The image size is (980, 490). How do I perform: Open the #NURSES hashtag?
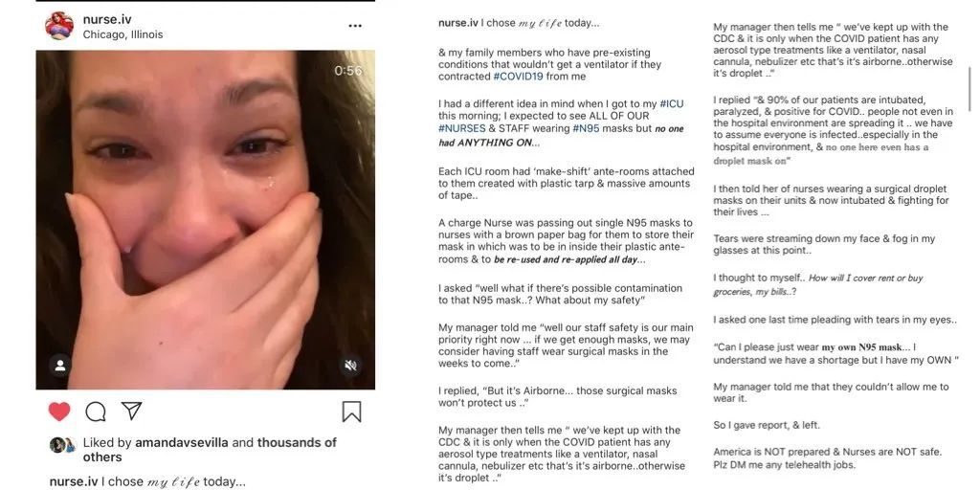462,128
